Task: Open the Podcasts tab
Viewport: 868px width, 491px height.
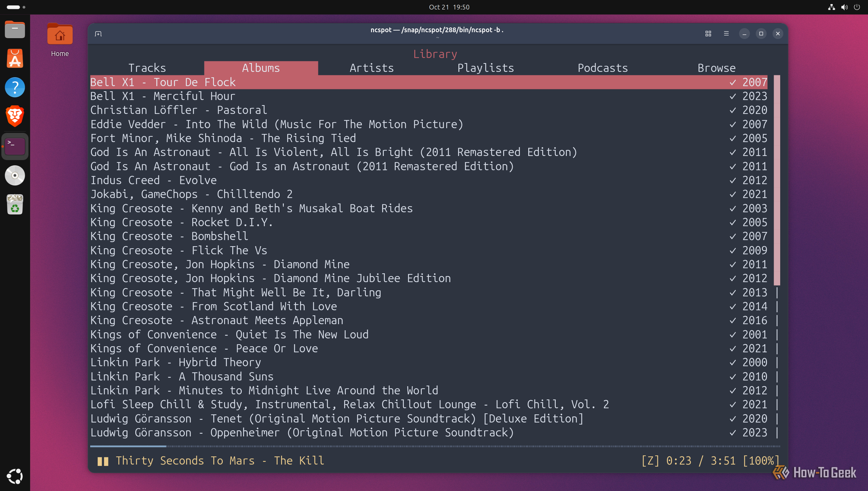Action: click(603, 68)
